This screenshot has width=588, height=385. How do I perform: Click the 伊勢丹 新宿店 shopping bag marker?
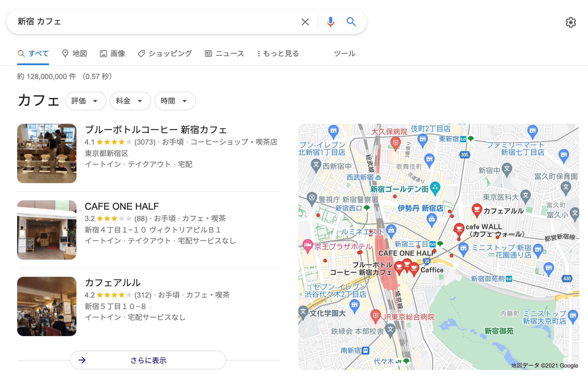pyautogui.click(x=432, y=220)
